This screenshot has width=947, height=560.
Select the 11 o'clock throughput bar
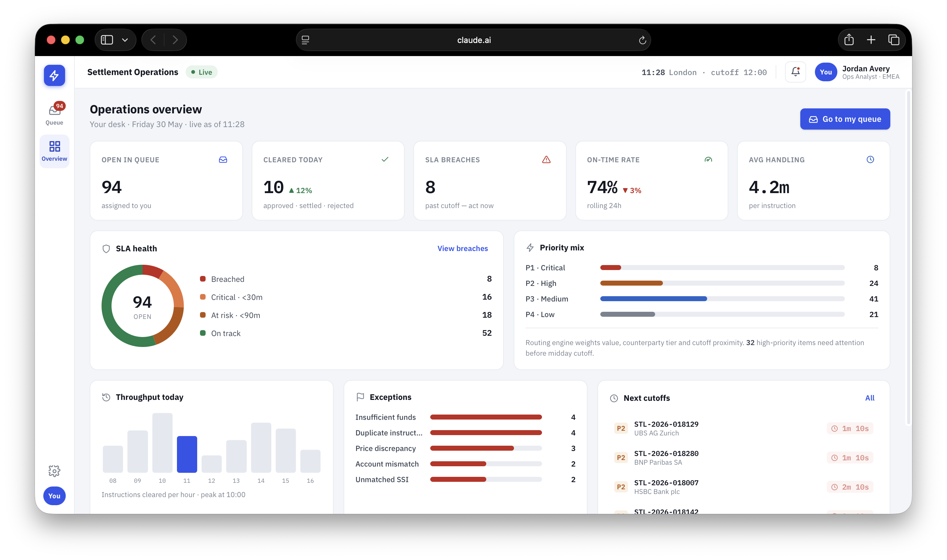coord(187,454)
